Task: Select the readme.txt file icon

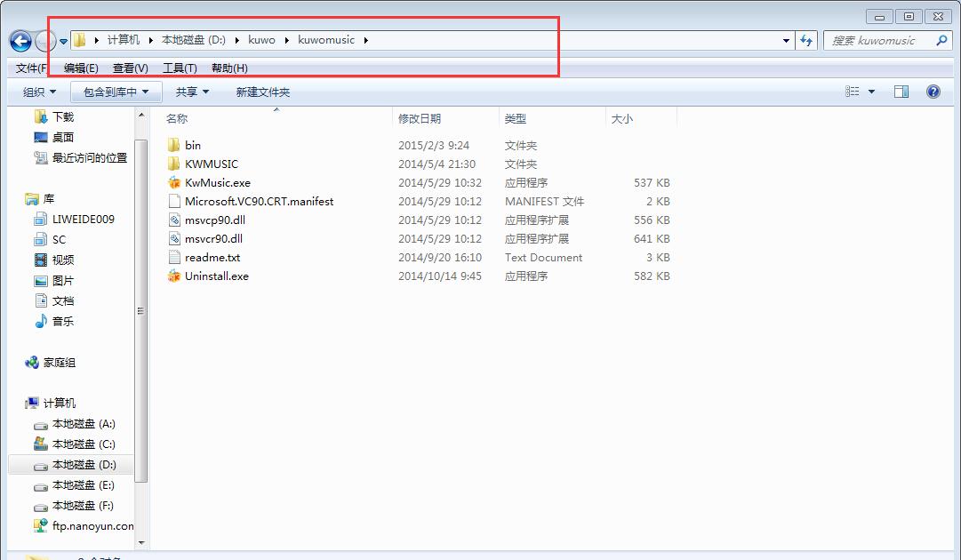Action: coord(174,257)
